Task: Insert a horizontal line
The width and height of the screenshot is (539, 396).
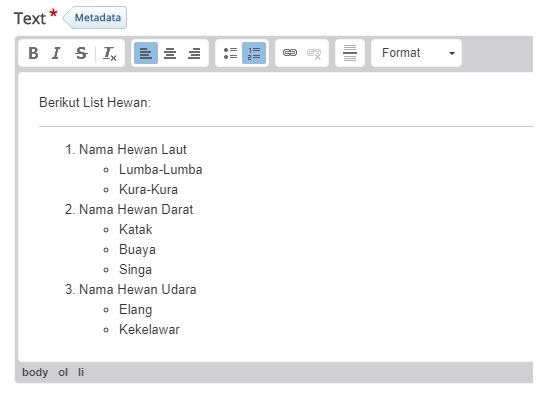Action: tap(350, 53)
